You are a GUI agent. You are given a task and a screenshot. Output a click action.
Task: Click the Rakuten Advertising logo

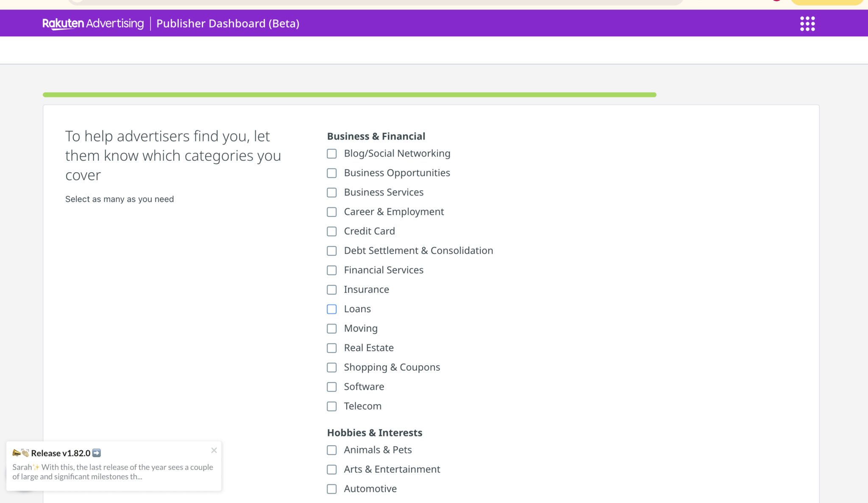pos(93,23)
